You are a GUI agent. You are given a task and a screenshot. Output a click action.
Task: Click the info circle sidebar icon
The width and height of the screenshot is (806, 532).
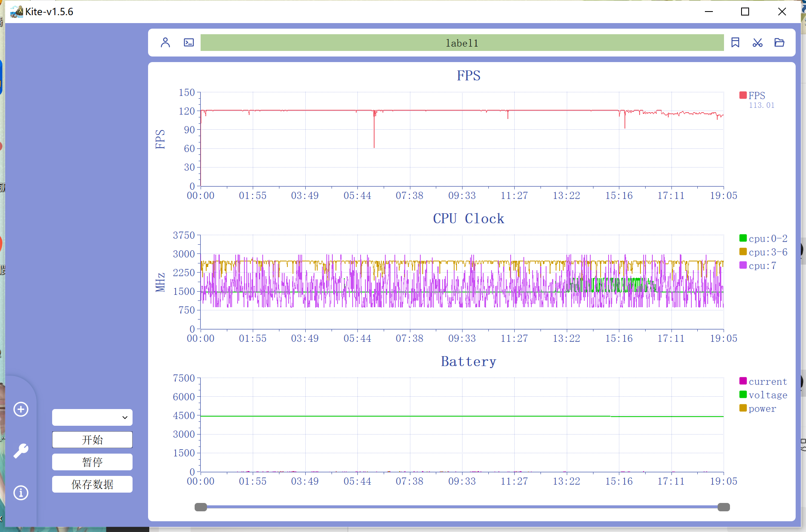point(21,493)
